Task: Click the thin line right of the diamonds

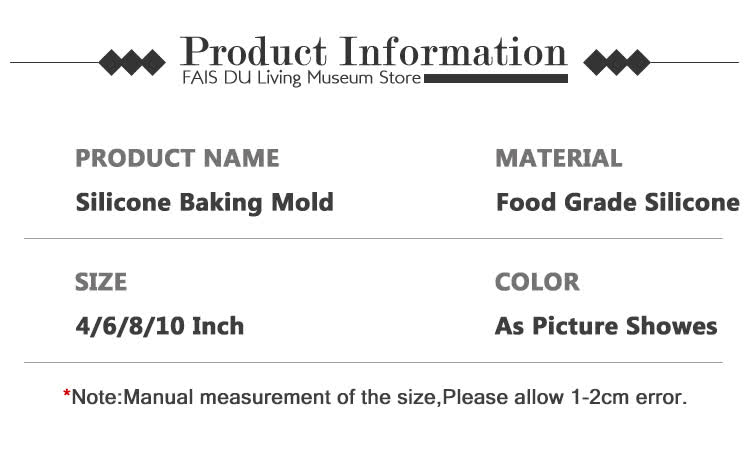Action: [694, 62]
